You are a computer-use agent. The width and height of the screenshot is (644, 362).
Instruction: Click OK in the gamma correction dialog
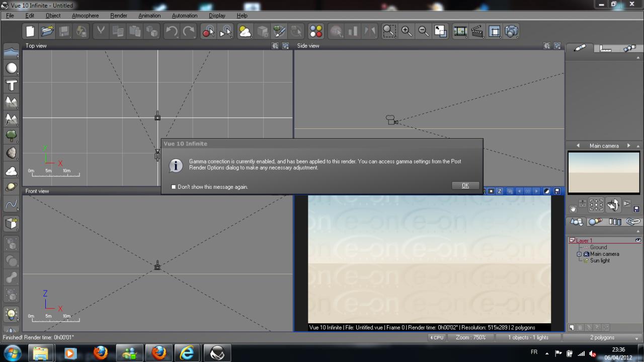tap(465, 185)
